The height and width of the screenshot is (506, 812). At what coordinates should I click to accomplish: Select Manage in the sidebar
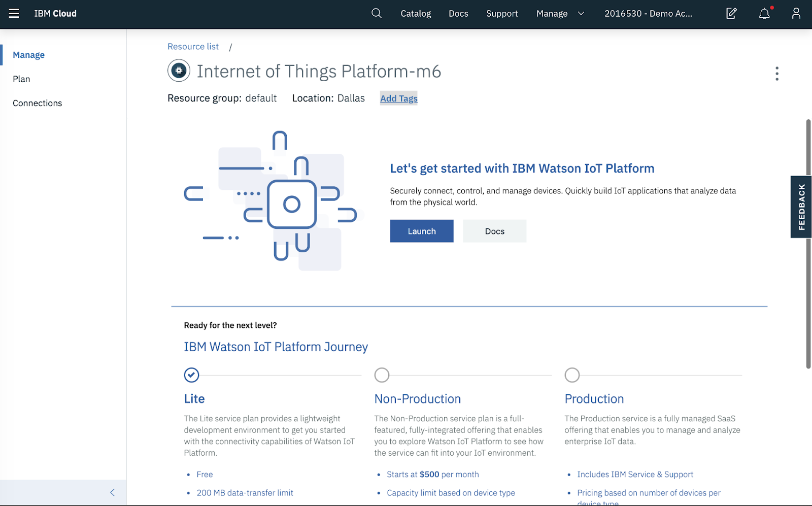click(x=29, y=55)
